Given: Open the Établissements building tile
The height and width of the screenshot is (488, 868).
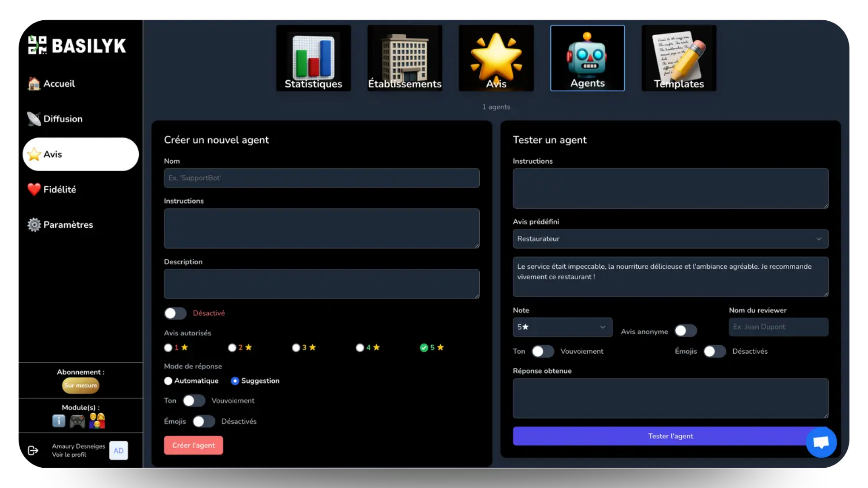Looking at the screenshot, I should [405, 58].
